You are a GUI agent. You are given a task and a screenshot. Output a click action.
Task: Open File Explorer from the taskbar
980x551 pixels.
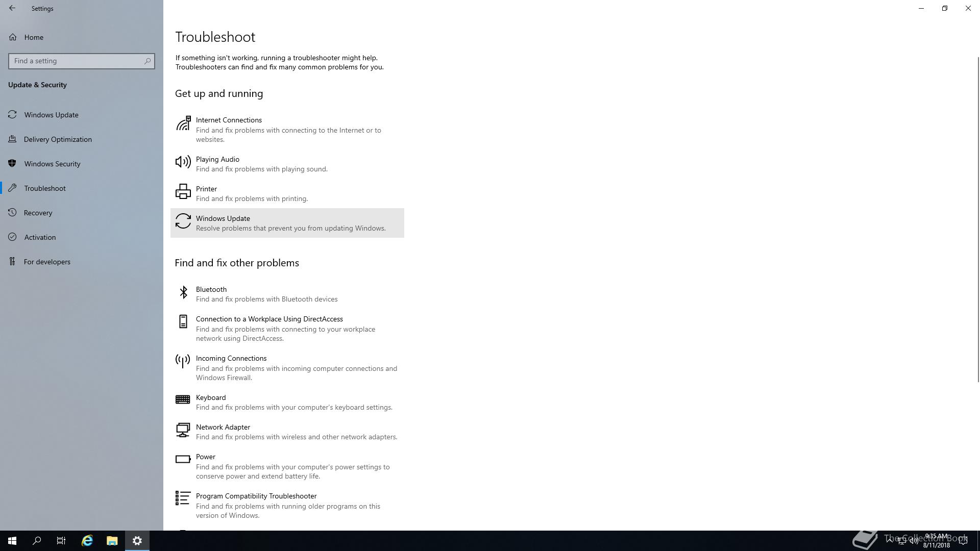(112, 541)
